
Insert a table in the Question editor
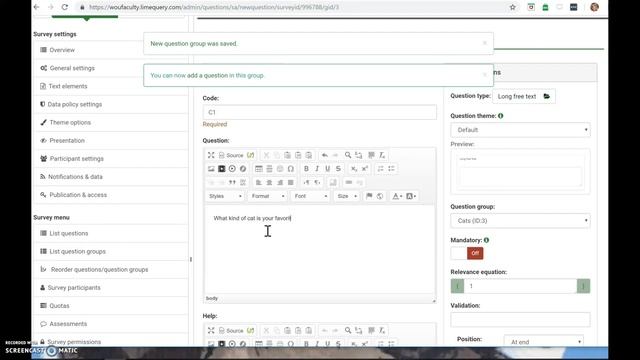tap(259, 169)
